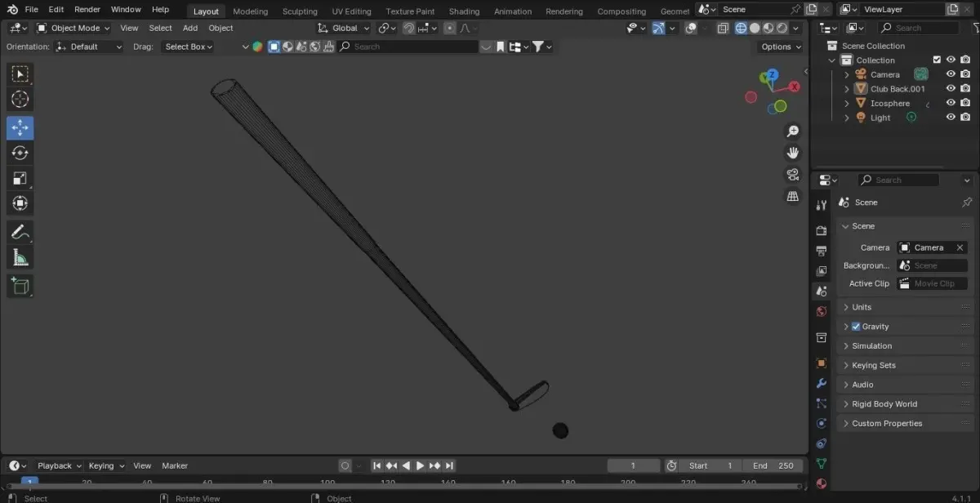The height and width of the screenshot is (503, 980).
Task: Toggle visibility of Club Back.001
Action: point(951,89)
